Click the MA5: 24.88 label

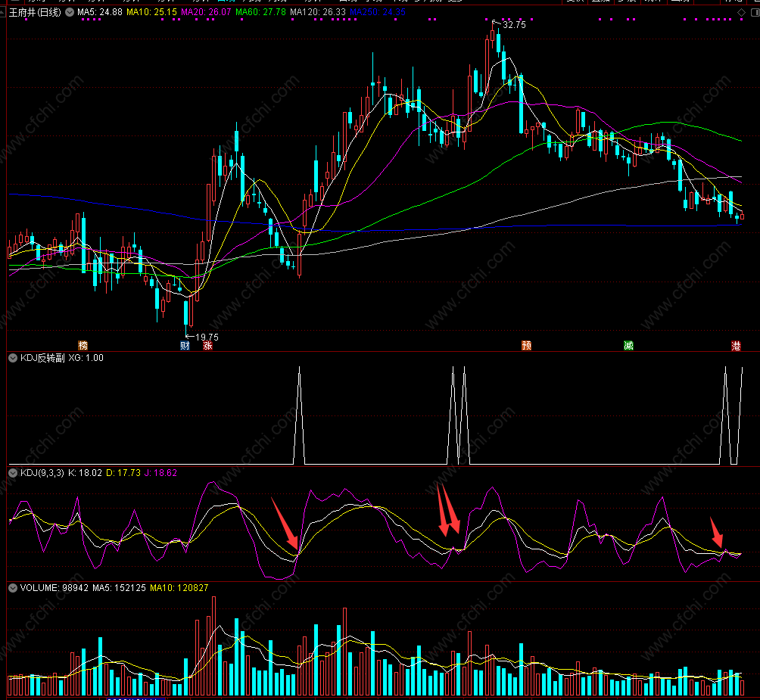click(100, 12)
